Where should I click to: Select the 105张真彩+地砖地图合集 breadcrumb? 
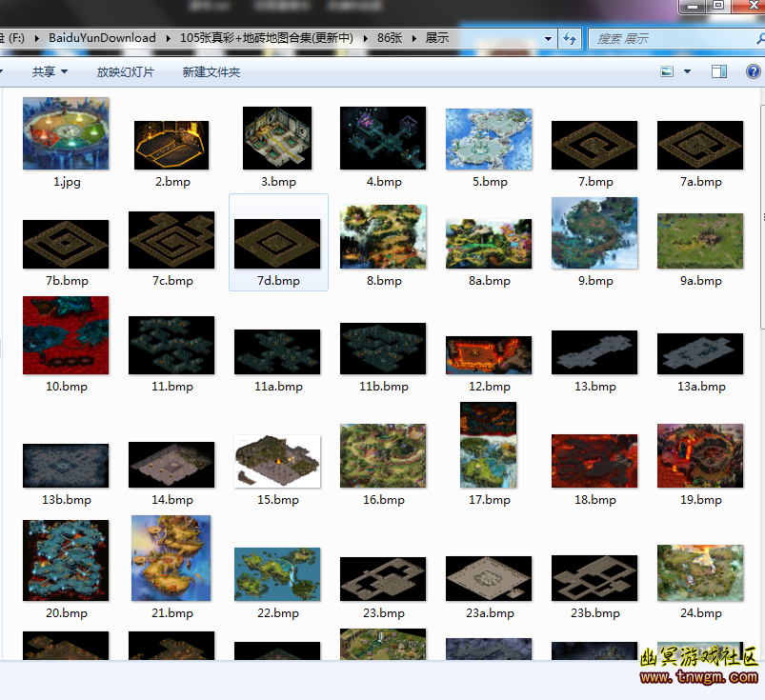click(x=267, y=38)
